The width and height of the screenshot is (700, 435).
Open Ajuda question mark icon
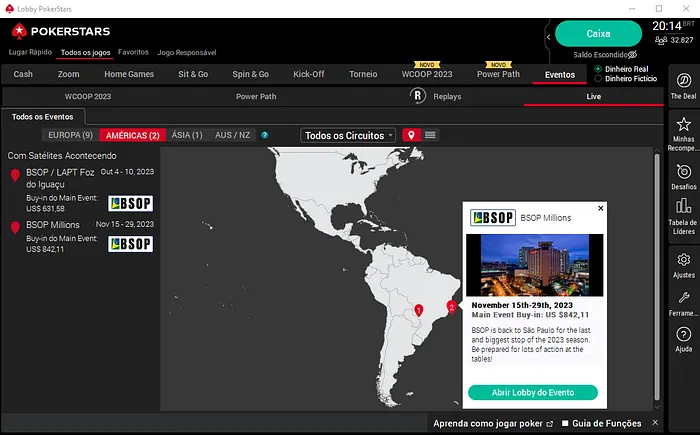tap(683, 334)
